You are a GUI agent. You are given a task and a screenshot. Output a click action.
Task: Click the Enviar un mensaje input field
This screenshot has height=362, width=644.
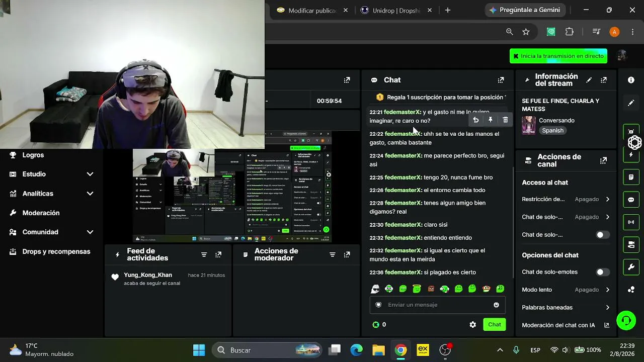(x=437, y=305)
